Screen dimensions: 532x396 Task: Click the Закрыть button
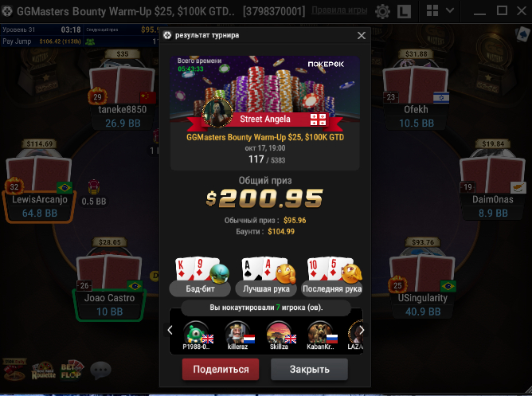click(x=310, y=369)
